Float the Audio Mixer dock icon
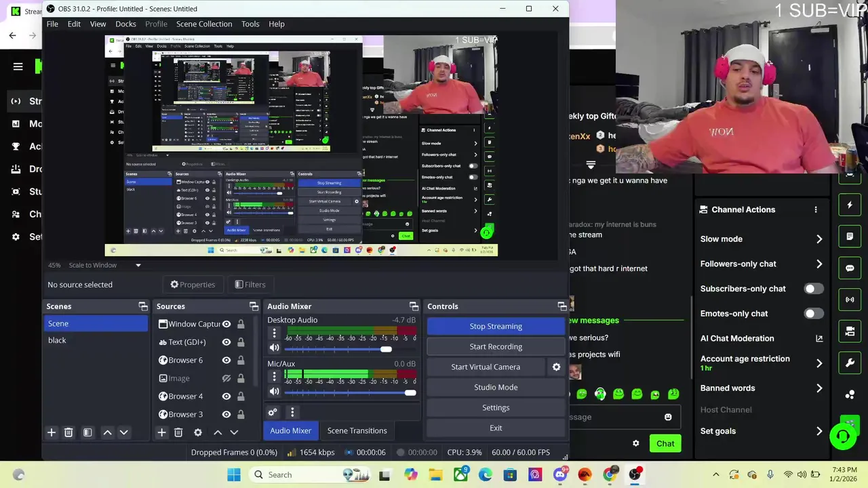The width and height of the screenshot is (868, 488). pyautogui.click(x=414, y=306)
